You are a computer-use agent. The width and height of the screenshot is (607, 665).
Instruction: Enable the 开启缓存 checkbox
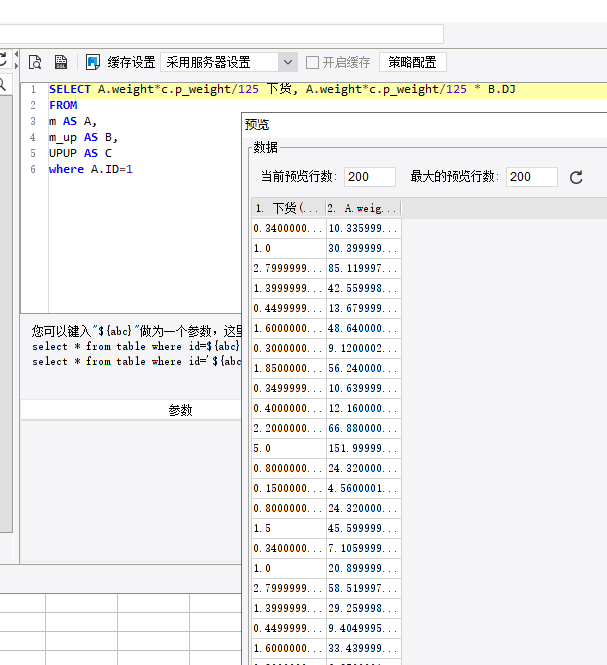313,63
